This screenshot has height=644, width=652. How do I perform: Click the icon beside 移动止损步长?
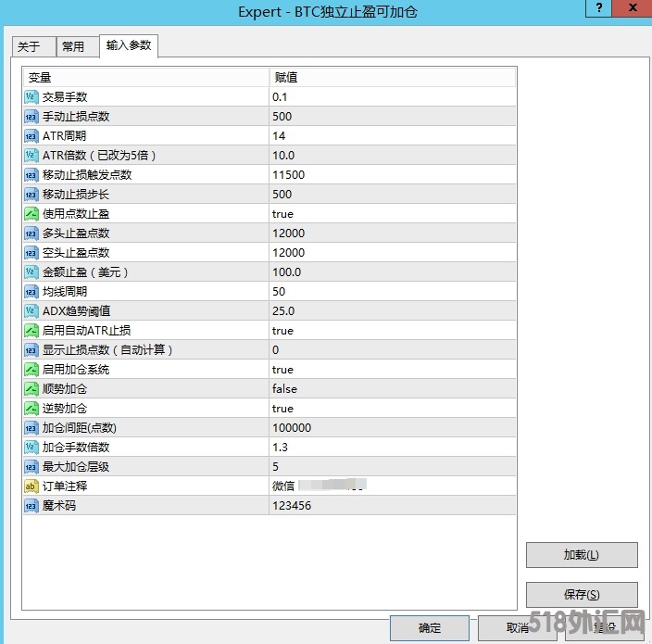pos(31,195)
